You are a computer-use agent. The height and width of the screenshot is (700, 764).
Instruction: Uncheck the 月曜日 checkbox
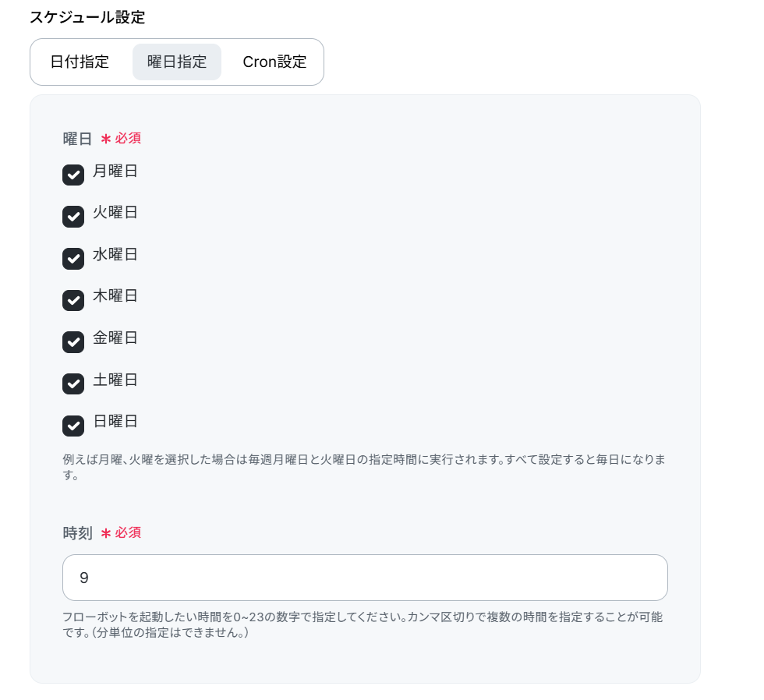73,175
